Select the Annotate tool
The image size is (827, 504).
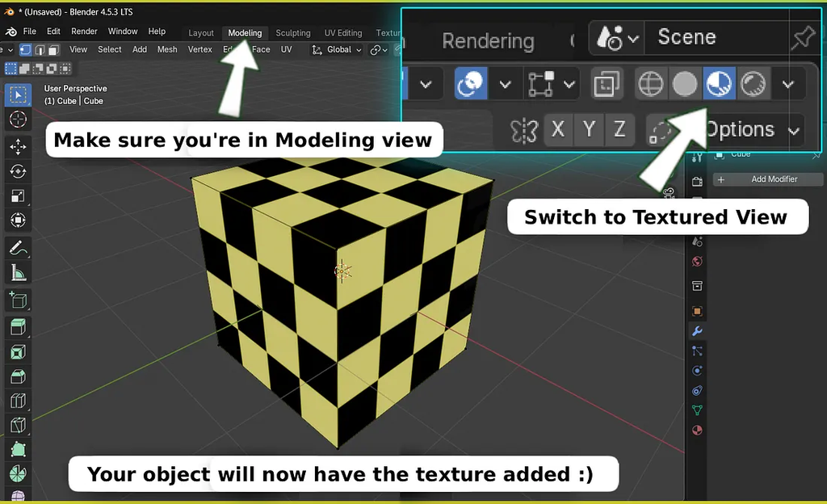[18, 246]
